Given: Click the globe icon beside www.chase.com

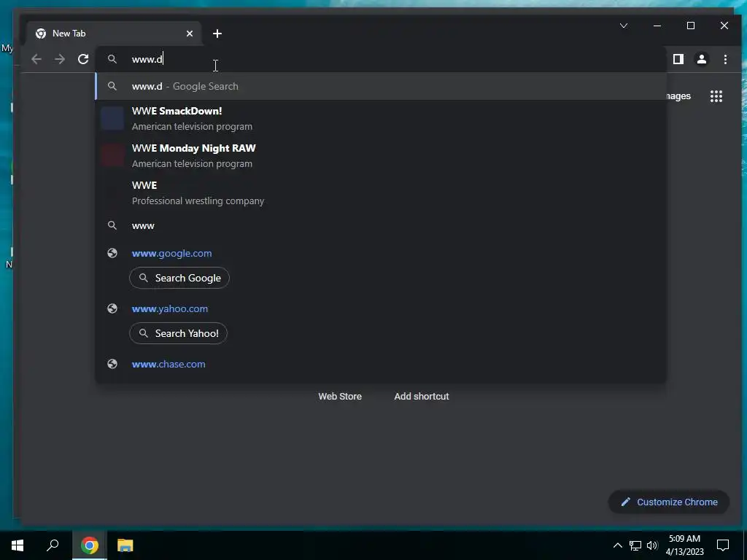Looking at the screenshot, I should tap(112, 365).
